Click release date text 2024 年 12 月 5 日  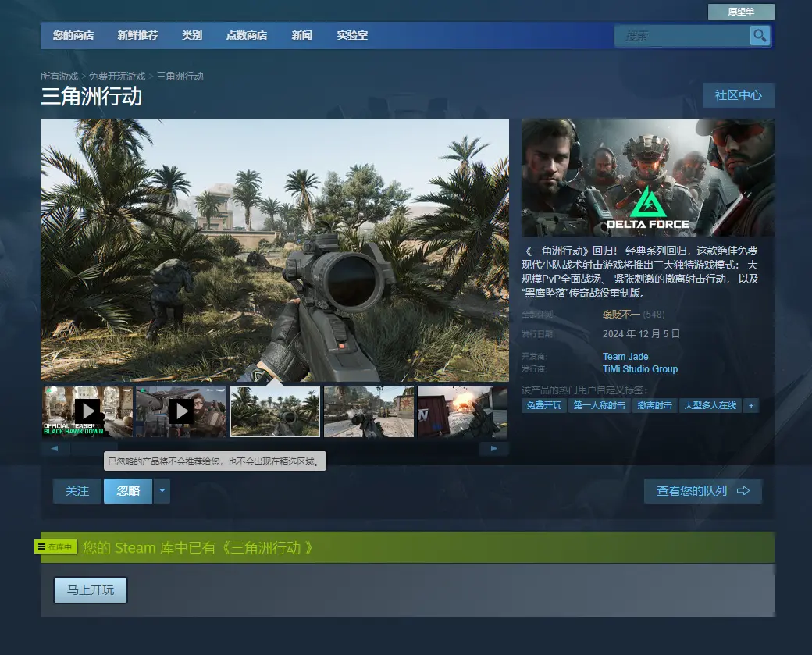pyautogui.click(x=641, y=334)
